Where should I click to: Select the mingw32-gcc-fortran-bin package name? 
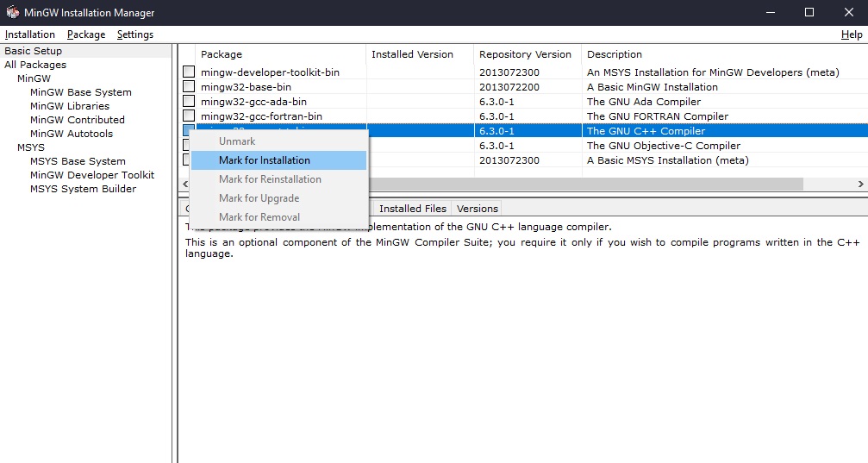pos(261,116)
